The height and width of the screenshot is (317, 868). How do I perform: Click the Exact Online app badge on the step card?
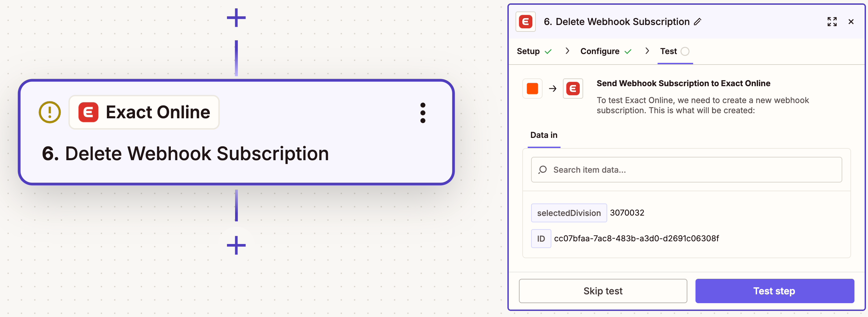point(144,112)
